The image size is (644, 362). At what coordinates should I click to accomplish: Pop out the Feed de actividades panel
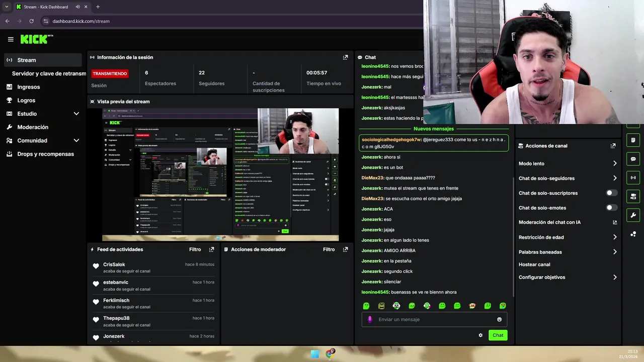(211, 249)
